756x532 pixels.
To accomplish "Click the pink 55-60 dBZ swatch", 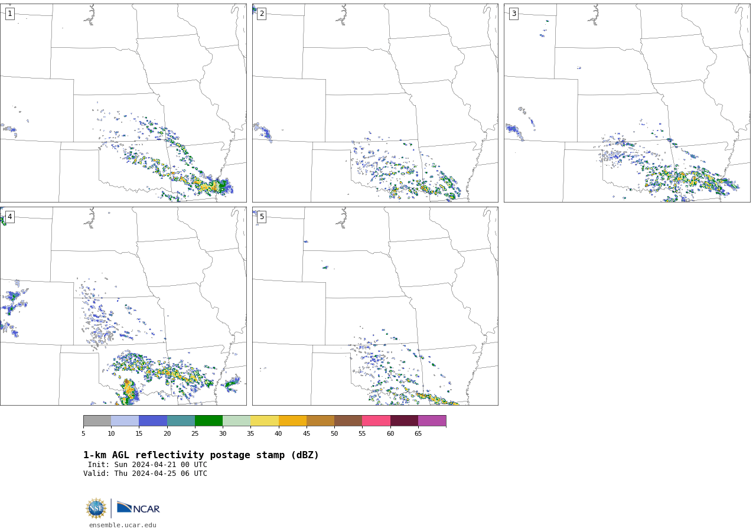I will point(376,421).
